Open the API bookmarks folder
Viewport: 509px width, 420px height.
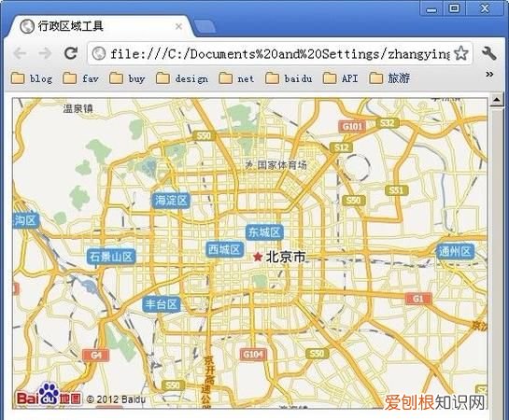pyautogui.click(x=341, y=78)
